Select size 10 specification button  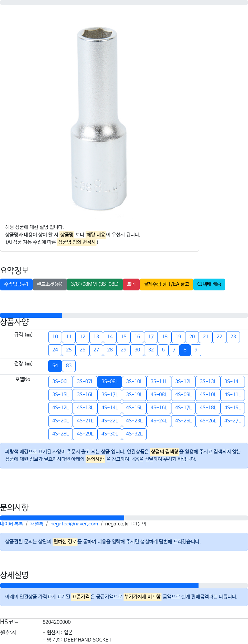point(55,337)
